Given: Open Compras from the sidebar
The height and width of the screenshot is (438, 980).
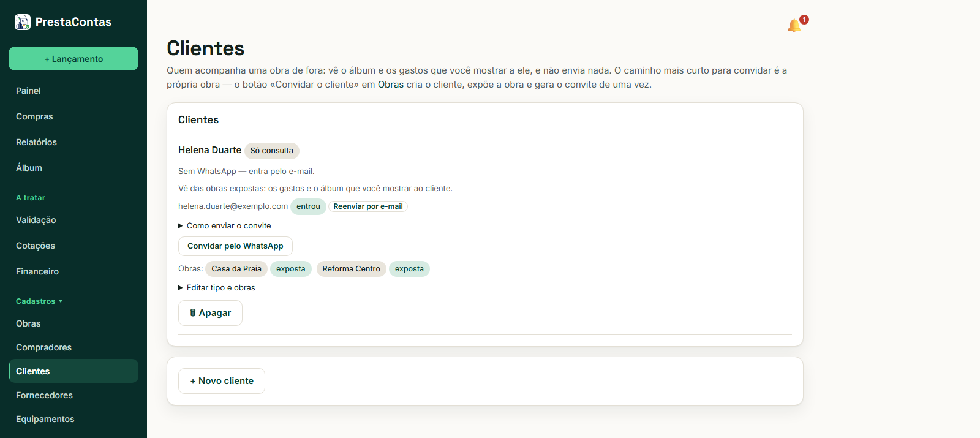Looking at the screenshot, I should pos(73,116).
